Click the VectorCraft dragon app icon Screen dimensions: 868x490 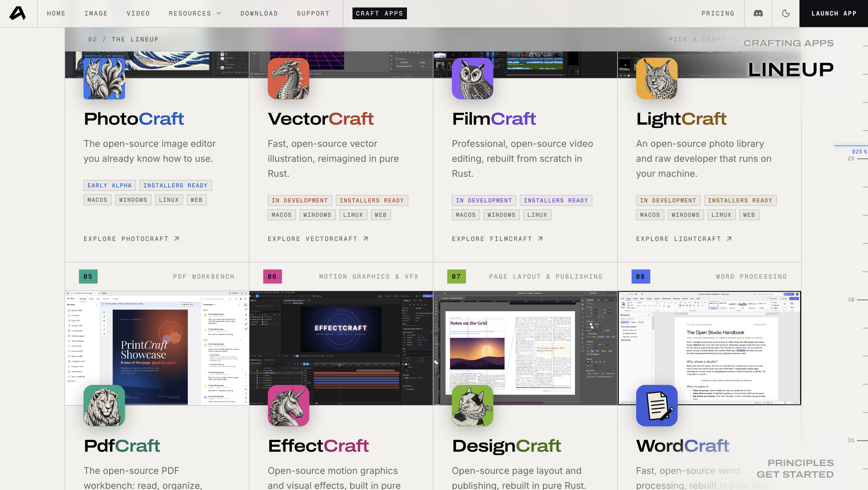289,79
